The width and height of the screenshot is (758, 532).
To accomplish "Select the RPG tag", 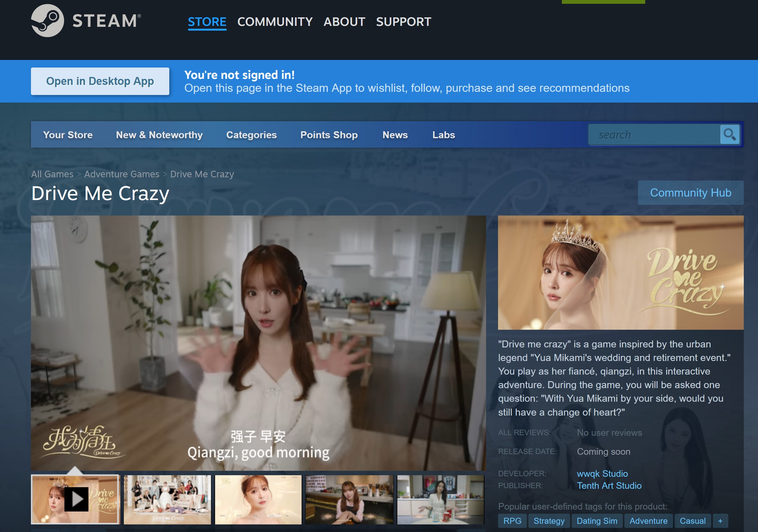I will 512,521.
